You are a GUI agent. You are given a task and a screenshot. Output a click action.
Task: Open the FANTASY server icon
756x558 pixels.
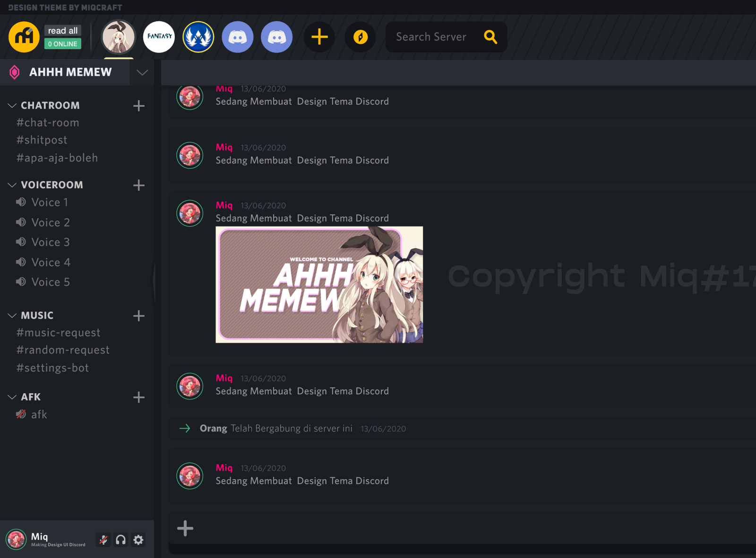[x=159, y=37]
